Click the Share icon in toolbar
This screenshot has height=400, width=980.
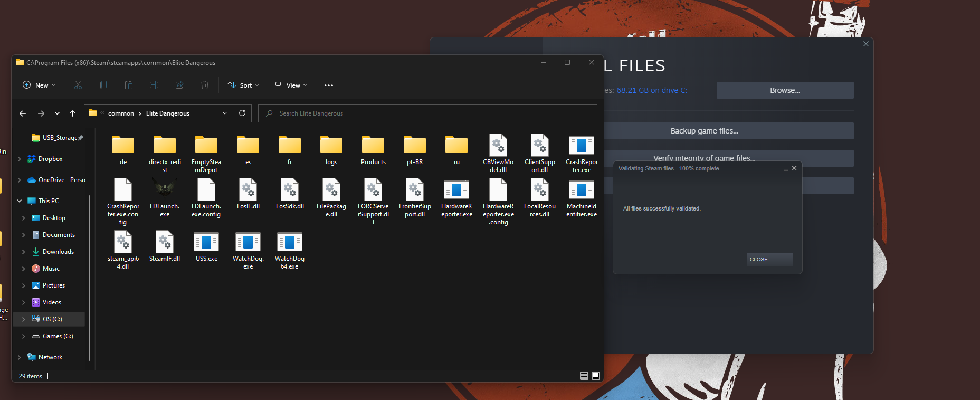click(179, 85)
